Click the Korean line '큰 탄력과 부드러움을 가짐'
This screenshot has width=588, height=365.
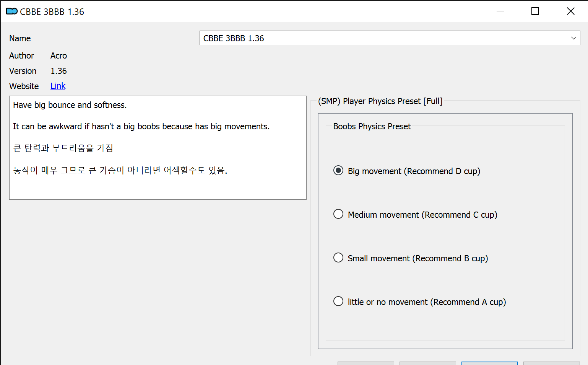coord(63,148)
